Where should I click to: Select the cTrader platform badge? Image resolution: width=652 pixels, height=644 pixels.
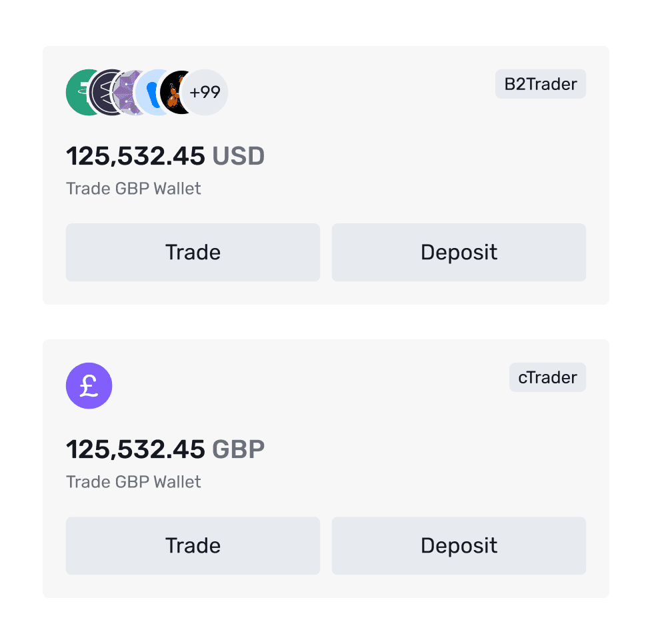[547, 377]
